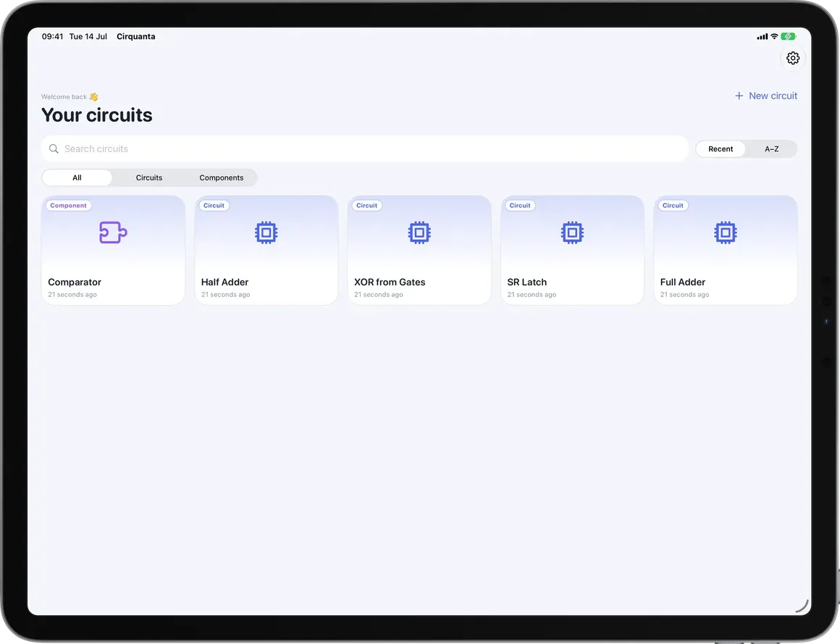Sort circuits A–Z
Image resolution: width=840 pixels, height=644 pixels.
coord(771,149)
